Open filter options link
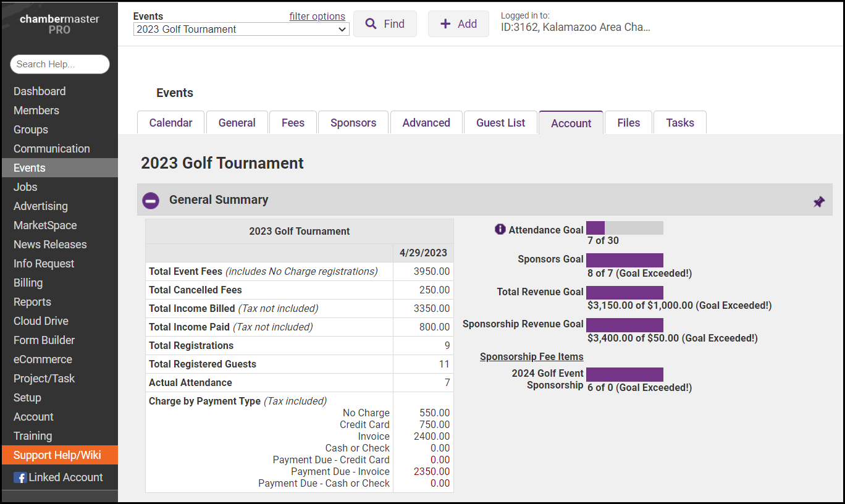Screen dimensions: 845x504 click(x=317, y=17)
